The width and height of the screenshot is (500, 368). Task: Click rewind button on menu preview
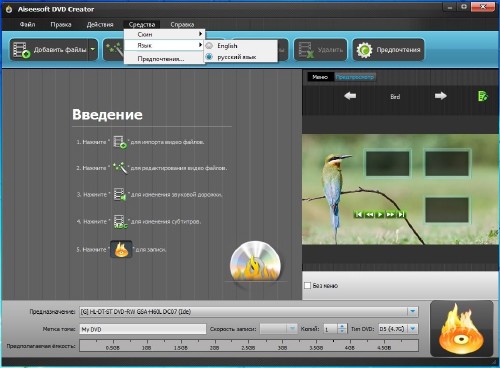coord(369,214)
